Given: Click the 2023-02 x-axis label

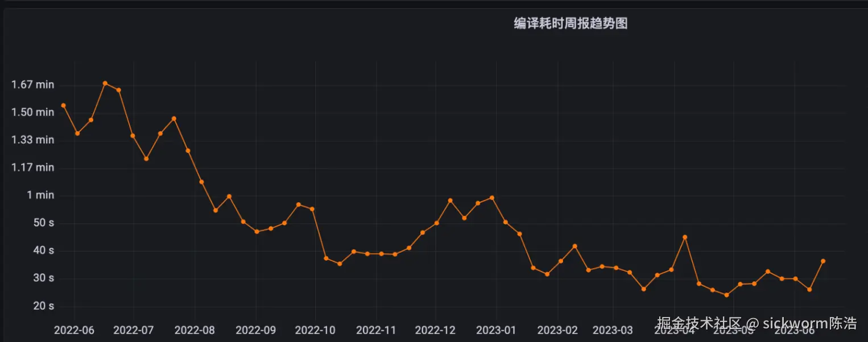Looking at the screenshot, I should pyautogui.click(x=557, y=330).
